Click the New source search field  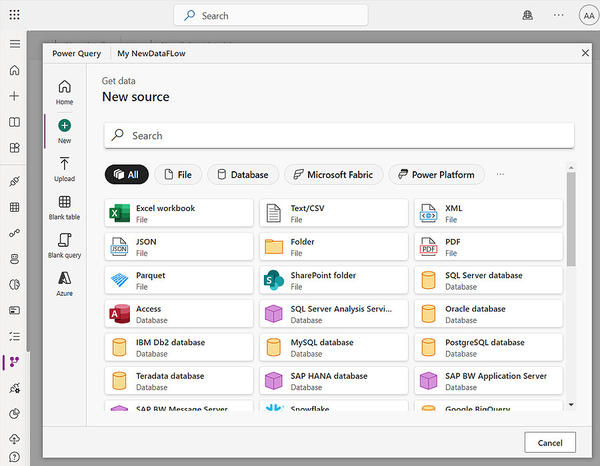(x=339, y=135)
